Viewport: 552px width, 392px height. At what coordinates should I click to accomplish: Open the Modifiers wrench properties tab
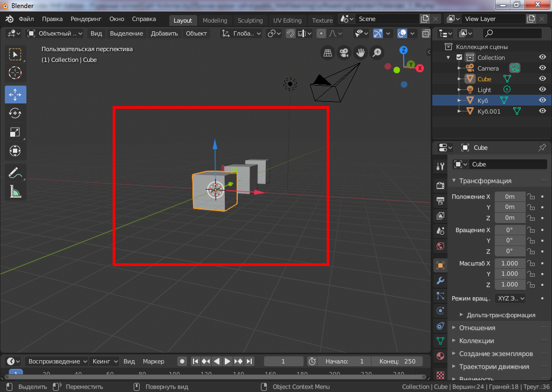(x=440, y=281)
